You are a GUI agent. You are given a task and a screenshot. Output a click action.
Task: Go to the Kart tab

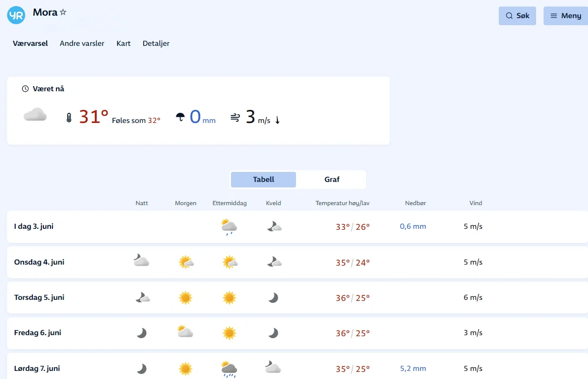coord(124,43)
